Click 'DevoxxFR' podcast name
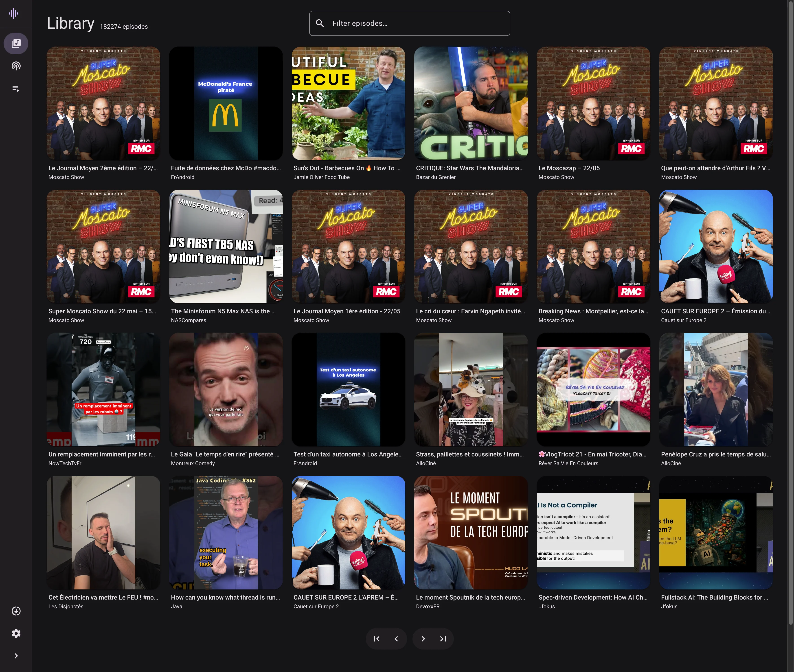 pos(428,607)
